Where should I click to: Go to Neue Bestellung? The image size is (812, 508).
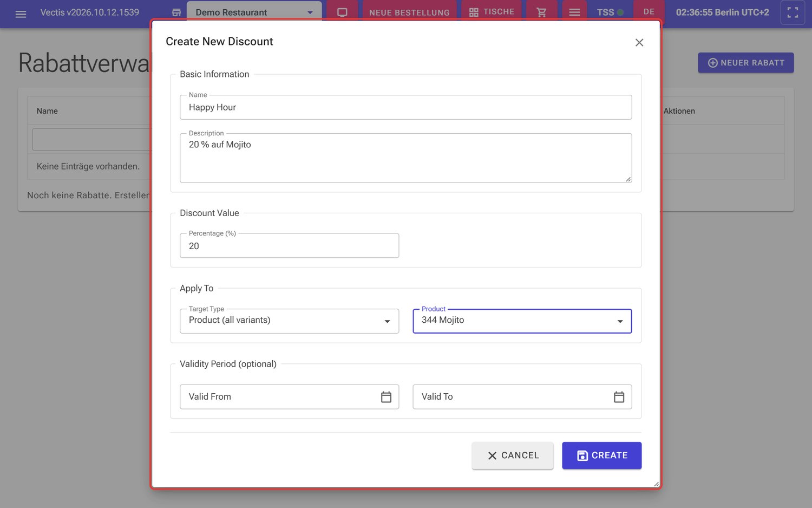409,12
